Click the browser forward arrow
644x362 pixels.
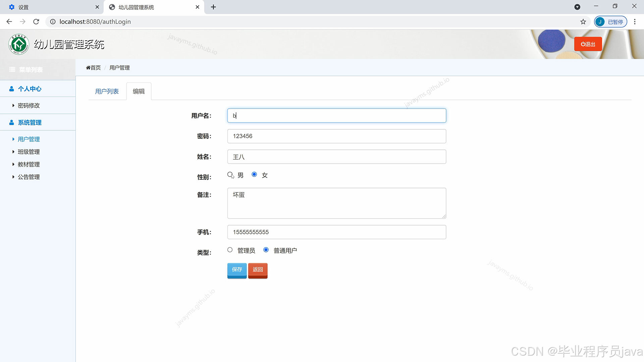tap(22, 21)
